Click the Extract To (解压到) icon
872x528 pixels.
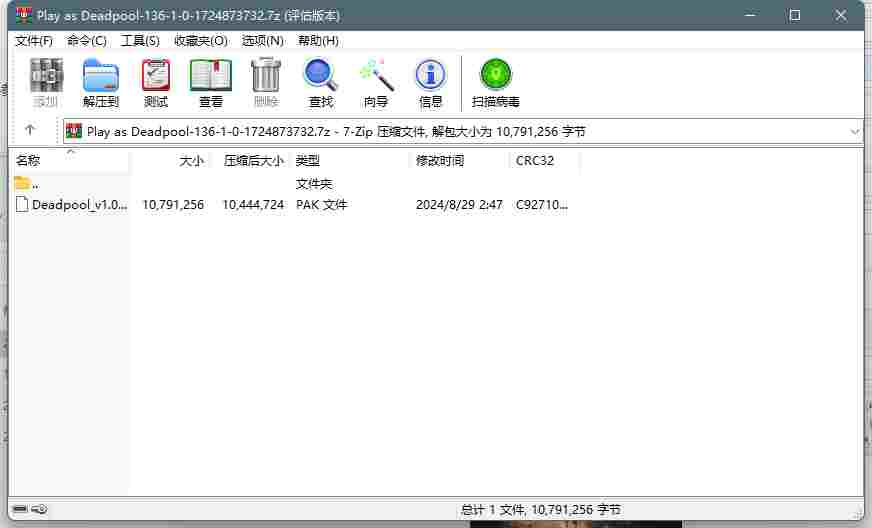(101, 82)
